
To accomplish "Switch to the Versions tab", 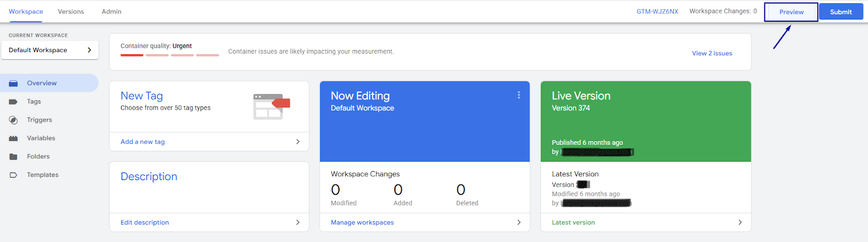I will (x=71, y=11).
